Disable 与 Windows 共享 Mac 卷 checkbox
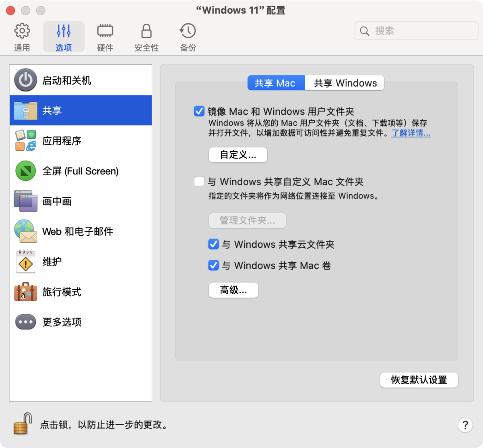 pos(213,265)
